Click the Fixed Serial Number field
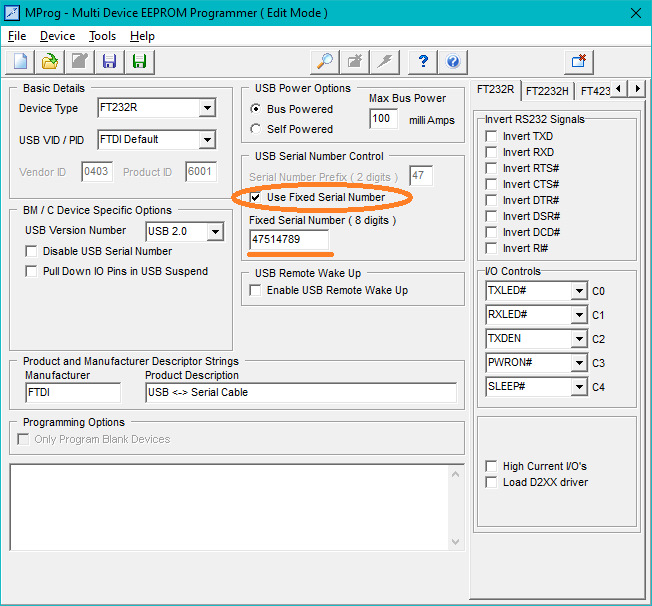 pos(289,240)
